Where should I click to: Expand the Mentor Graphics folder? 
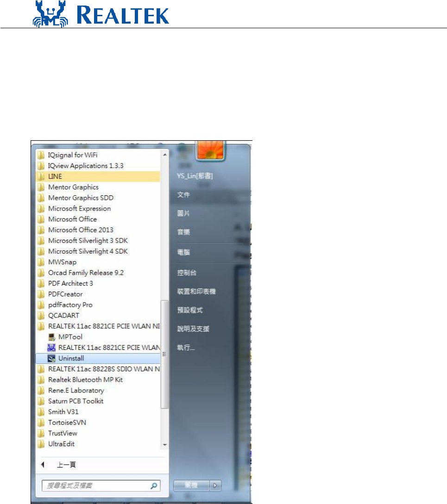98,187
